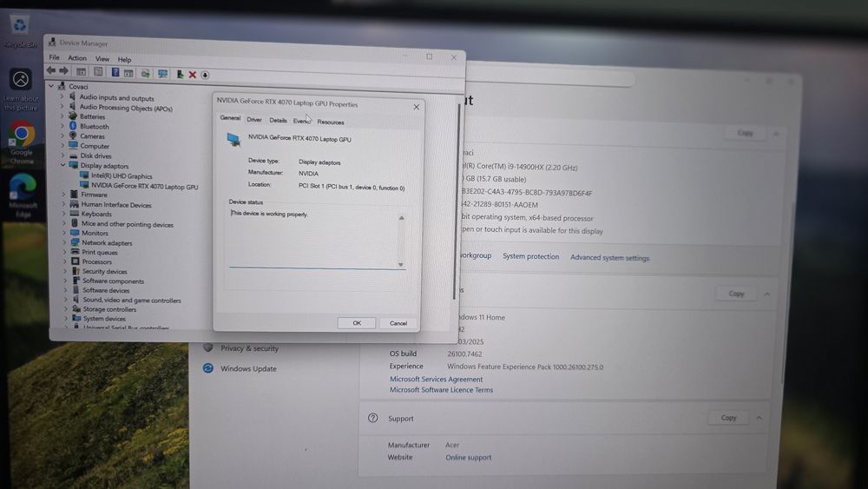Viewport: 868px width, 489px height.
Task: Expand Audio inputs and outputs node
Action: (62, 96)
